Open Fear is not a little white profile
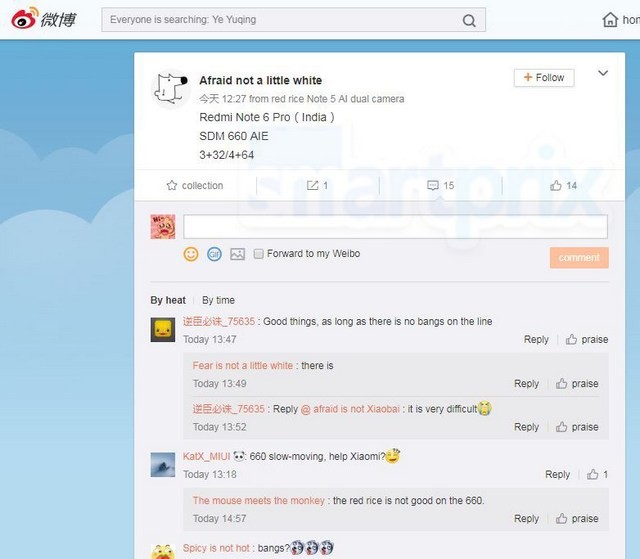Screen dimensions: 640x559 coord(242,366)
